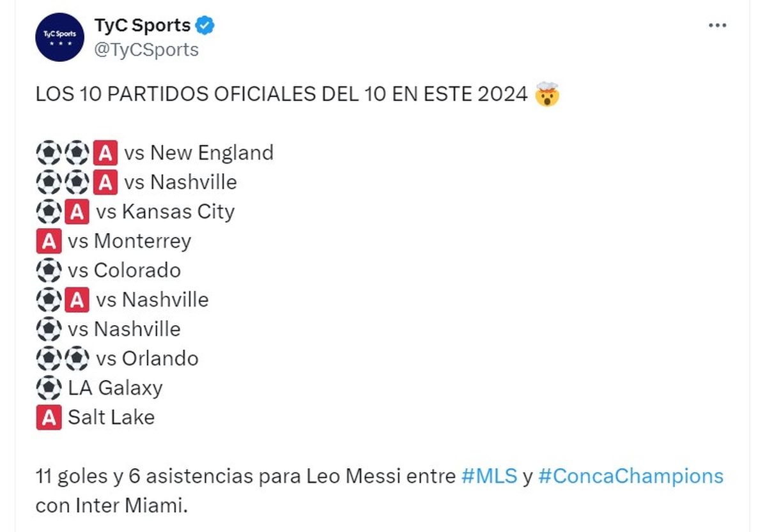Click the '11 goles y 6 asistencias' sentence
The image size is (767, 532).
[246, 476]
